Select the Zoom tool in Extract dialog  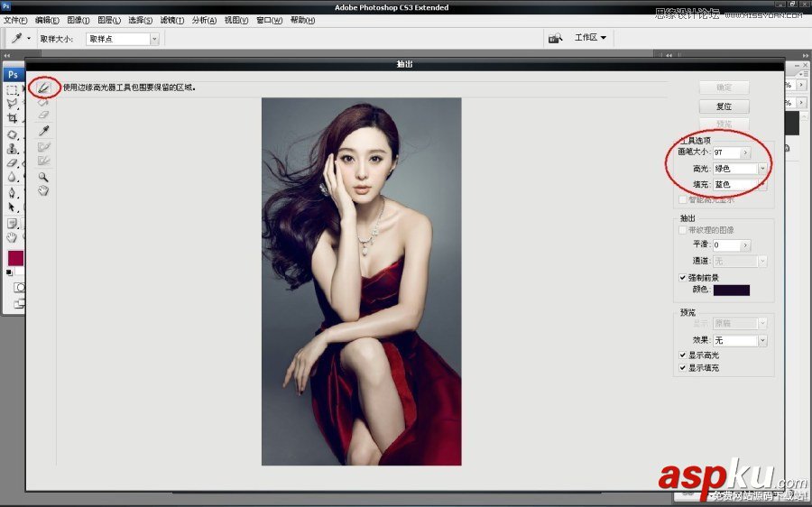pyautogui.click(x=43, y=177)
